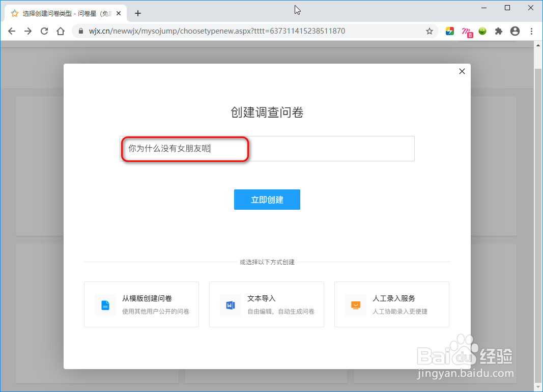Image resolution: width=543 pixels, height=392 pixels.
Task: Click the 立即创建 blue button
Action: 267,200
